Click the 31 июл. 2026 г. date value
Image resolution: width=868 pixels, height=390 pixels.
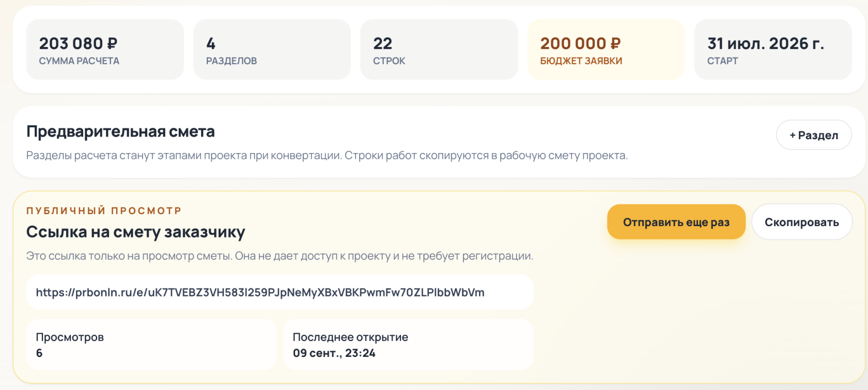(766, 43)
